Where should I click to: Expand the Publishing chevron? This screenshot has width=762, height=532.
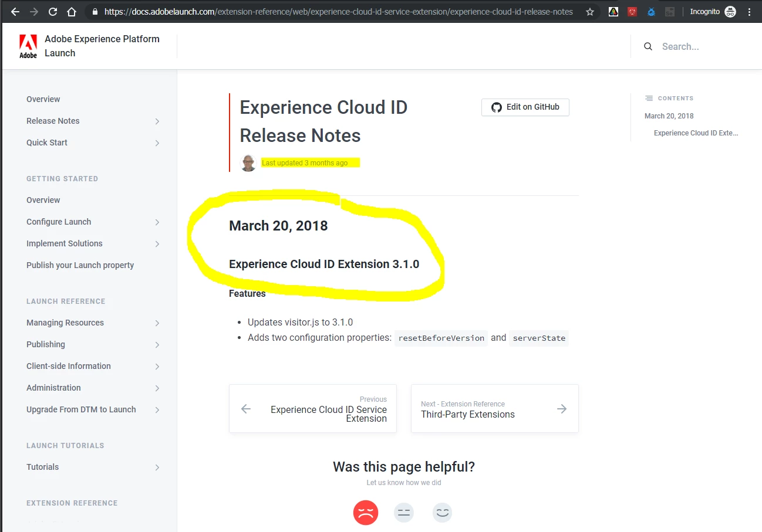157,345
